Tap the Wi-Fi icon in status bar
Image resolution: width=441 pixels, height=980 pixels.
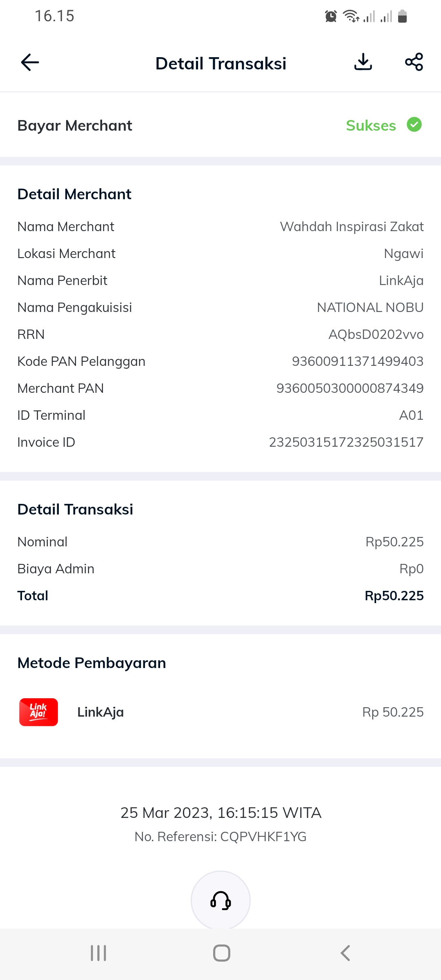point(351,16)
